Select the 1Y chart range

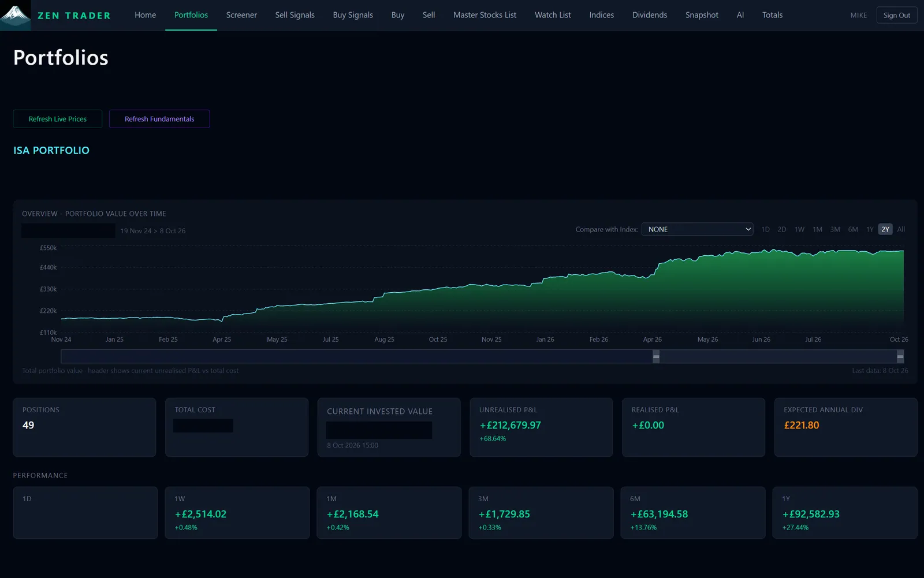point(870,229)
